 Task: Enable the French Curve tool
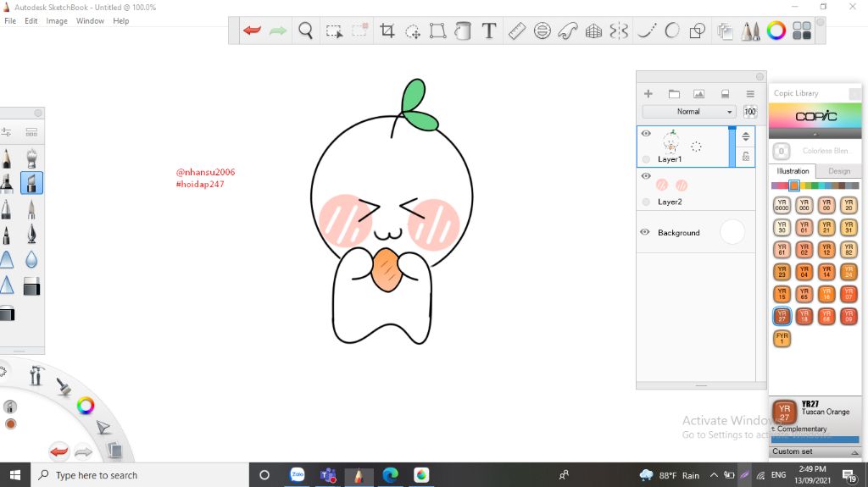point(567,30)
